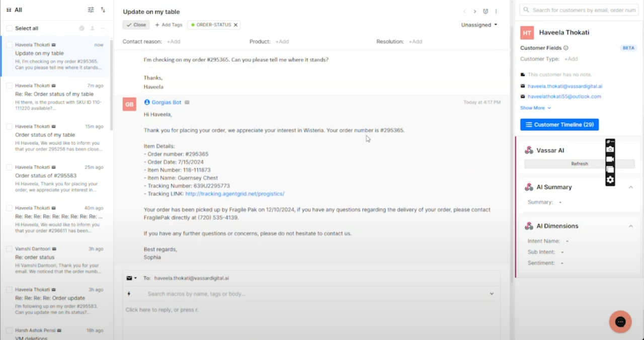Add a Resolution value
The image size is (644, 340).
[x=415, y=42]
